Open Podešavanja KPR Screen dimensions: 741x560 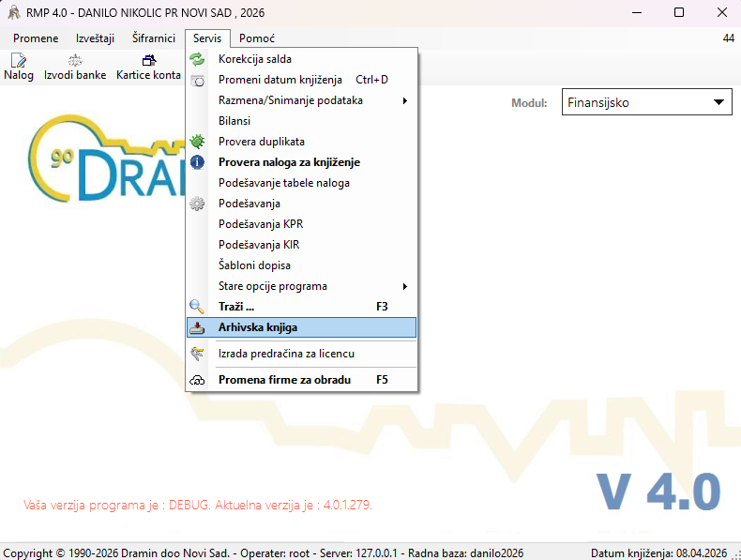click(x=301, y=224)
